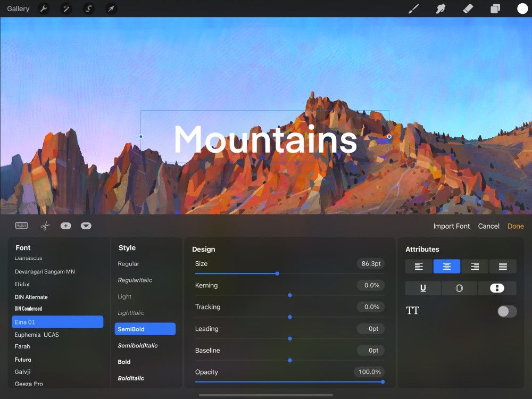Select the SemiBold style

(145, 329)
